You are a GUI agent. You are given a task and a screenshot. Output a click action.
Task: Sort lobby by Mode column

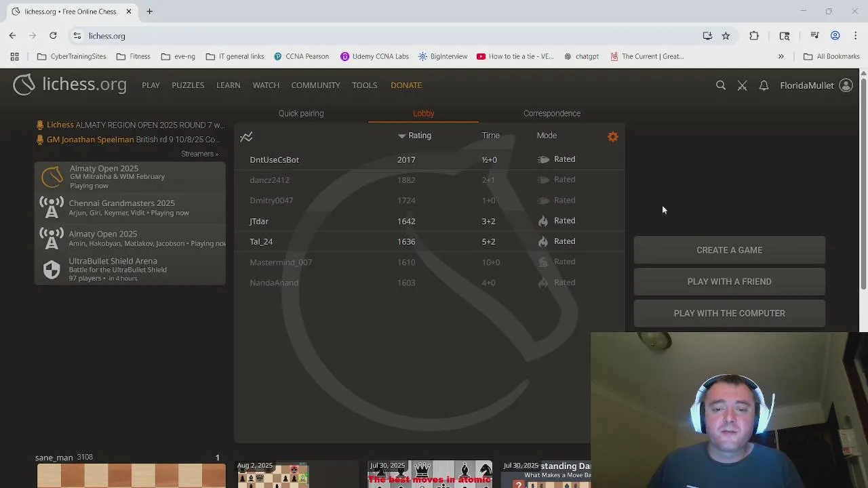point(547,136)
